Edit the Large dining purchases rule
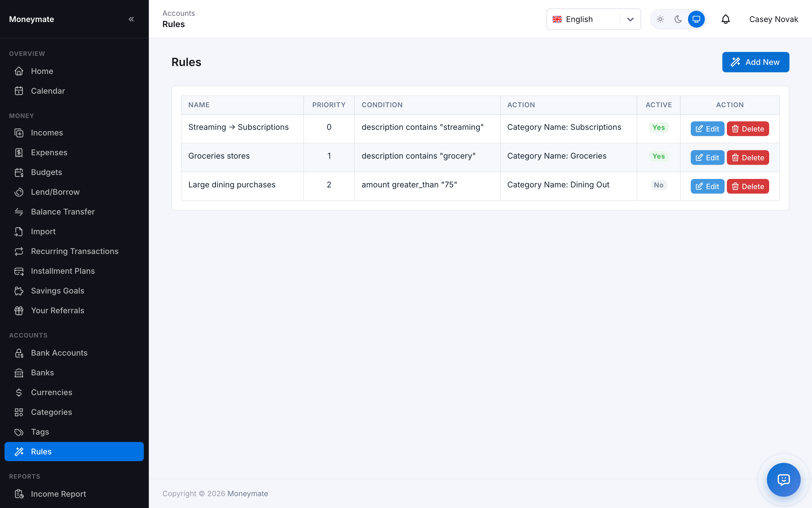 (x=707, y=187)
